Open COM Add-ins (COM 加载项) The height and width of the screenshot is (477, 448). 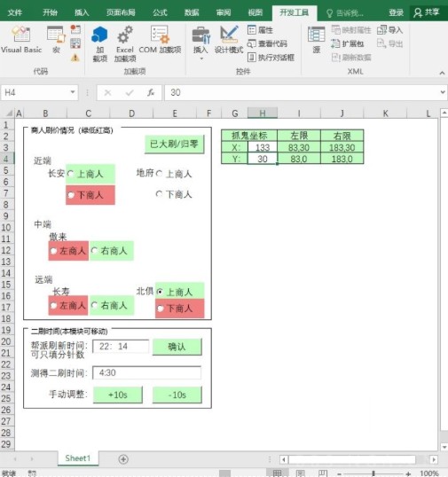coord(160,40)
